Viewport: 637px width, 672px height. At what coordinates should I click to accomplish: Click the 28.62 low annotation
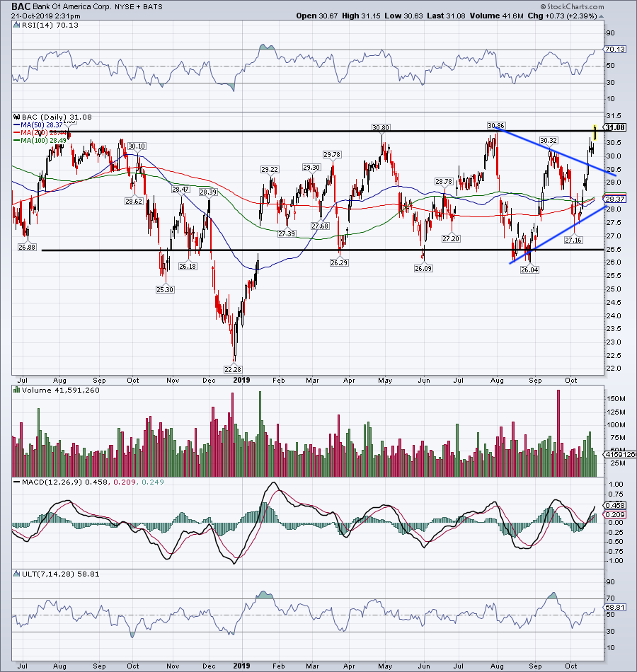click(134, 201)
